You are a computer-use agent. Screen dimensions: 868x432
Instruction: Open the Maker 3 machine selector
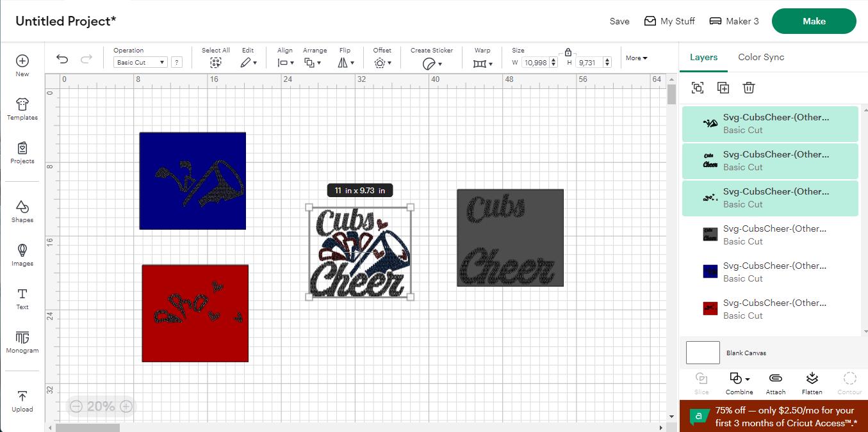tap(734, 21)
